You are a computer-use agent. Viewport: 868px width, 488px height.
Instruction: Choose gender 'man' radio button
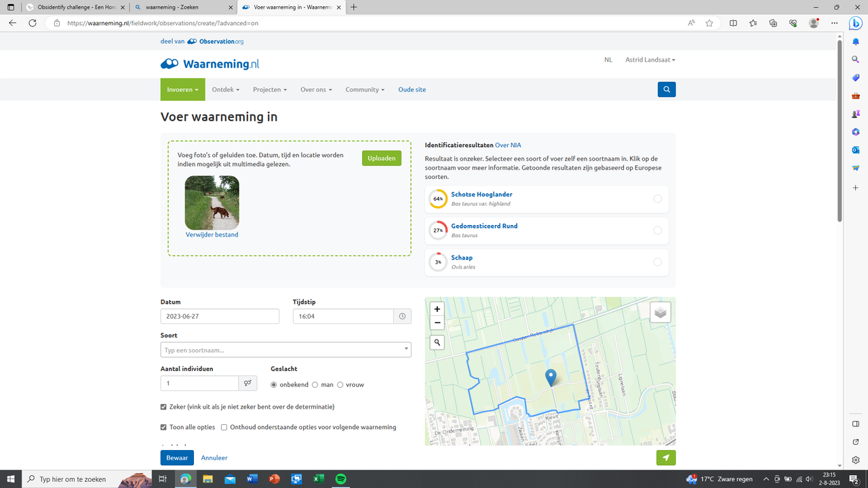coord(315,384)
